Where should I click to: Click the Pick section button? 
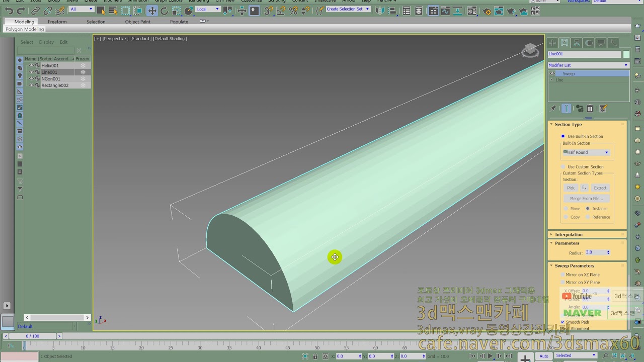click(x=571, y=188)
